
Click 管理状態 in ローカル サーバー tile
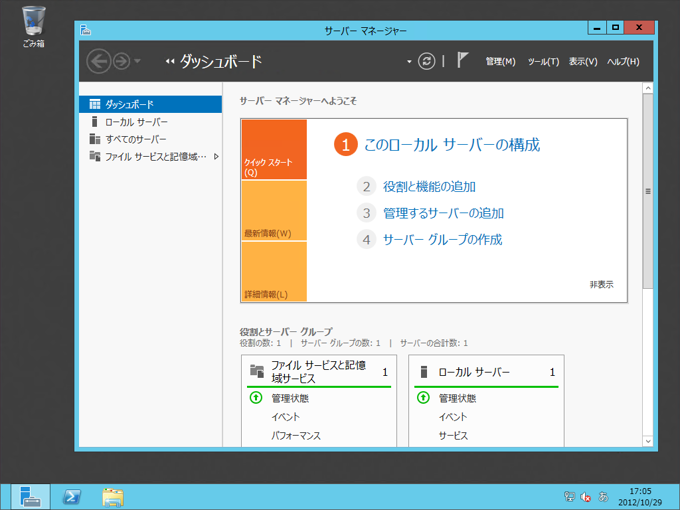pyautogui.click(x=457, y=398)
